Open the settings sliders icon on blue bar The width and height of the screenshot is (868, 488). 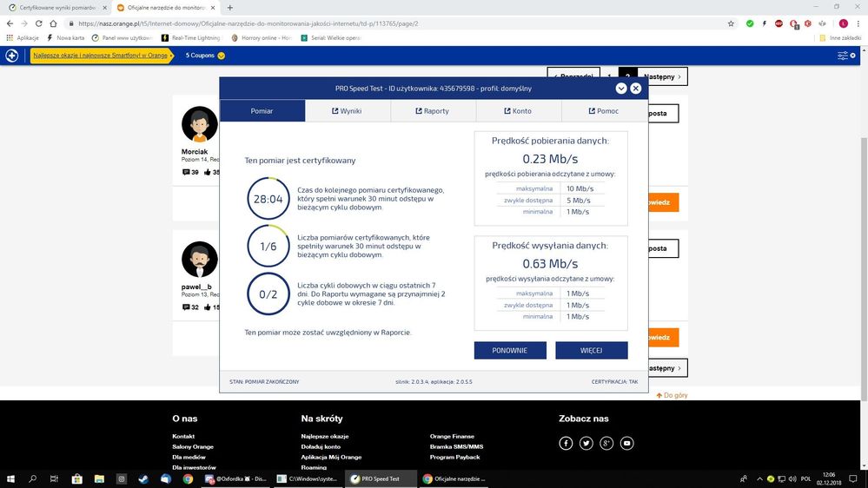tap(843, 56)
